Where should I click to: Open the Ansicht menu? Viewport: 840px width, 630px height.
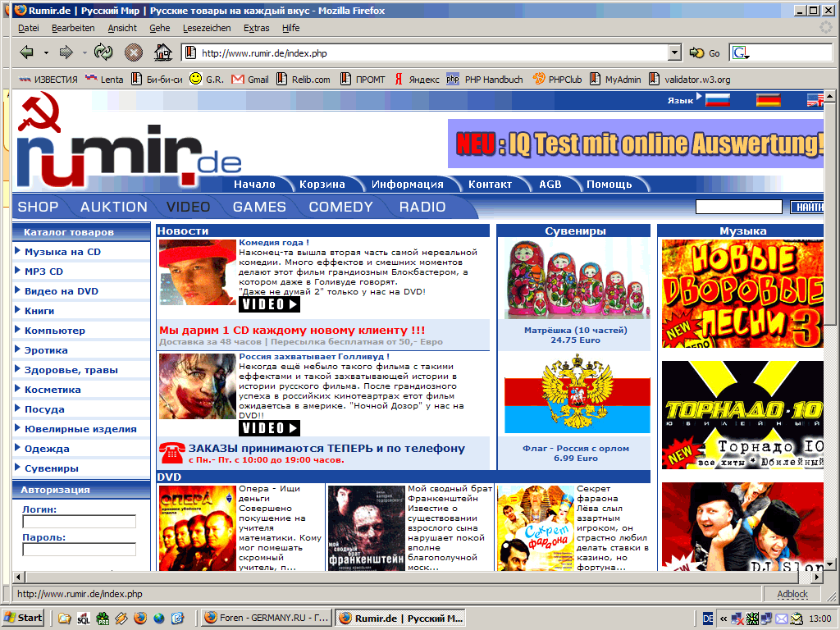(122, 28)
